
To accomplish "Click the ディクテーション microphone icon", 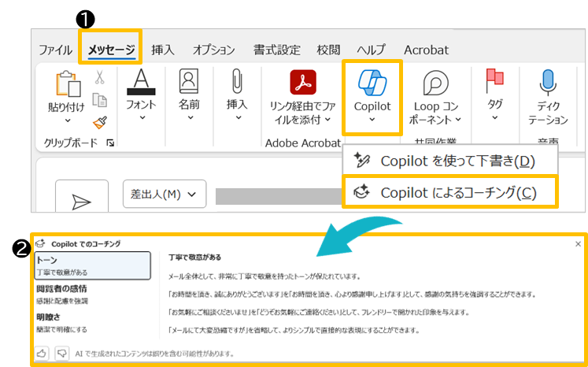I will coord(548,82).
